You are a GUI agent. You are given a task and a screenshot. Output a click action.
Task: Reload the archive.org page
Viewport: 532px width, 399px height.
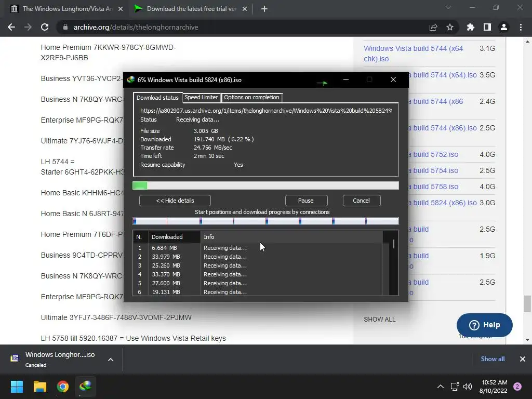(45, 27)
